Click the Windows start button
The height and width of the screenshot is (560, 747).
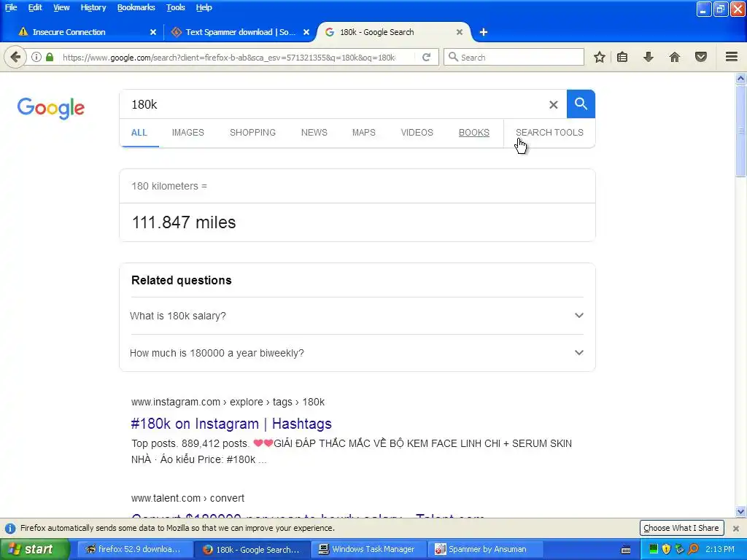35,550
